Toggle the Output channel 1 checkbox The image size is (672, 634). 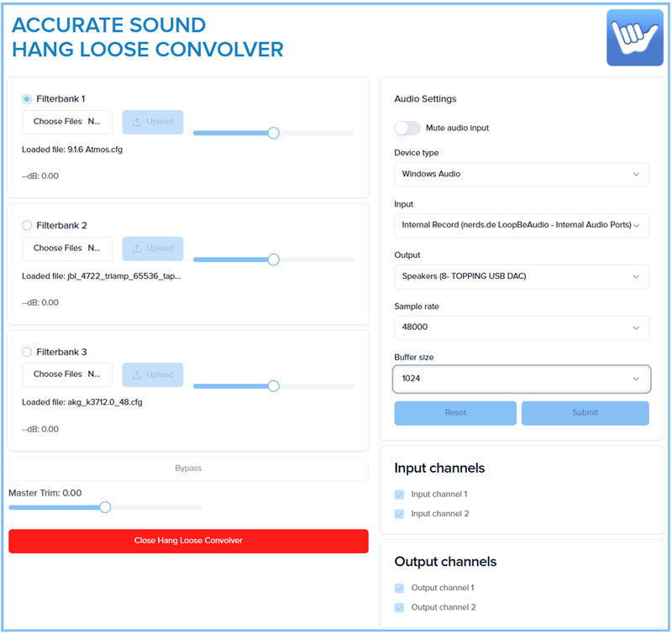(400, 589)
